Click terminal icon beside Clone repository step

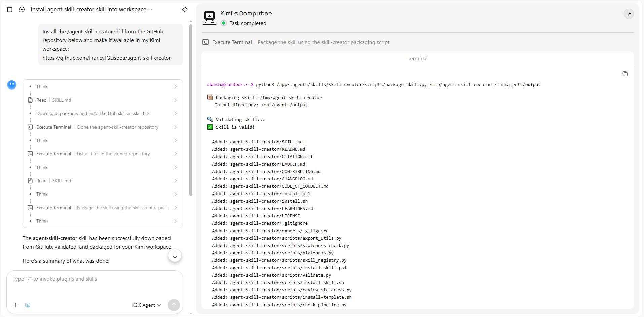click(x=30, y=127)
